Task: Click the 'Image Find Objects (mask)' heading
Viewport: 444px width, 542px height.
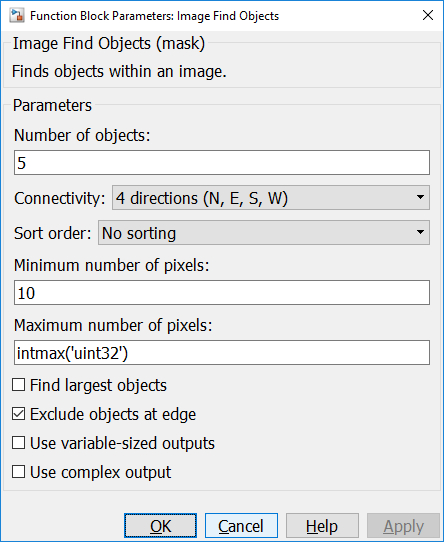Action: pos(109,44)
